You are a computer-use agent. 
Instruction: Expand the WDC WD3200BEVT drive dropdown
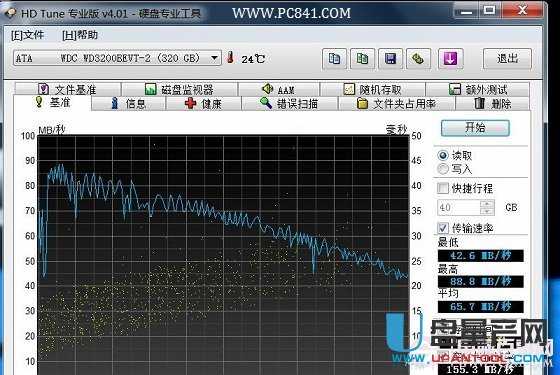click(x=214, y=58)
